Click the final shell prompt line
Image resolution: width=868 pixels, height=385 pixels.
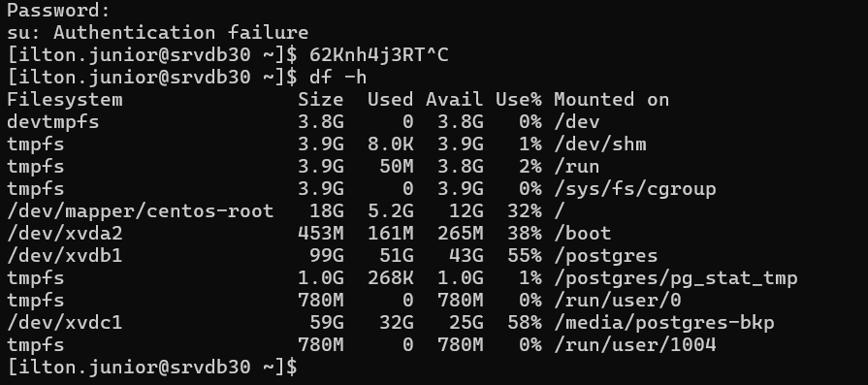[153, 368]
